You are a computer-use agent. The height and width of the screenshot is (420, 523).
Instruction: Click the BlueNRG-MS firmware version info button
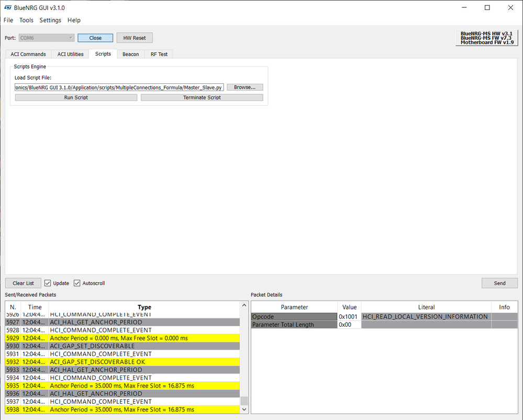pyautogui.click(x=487, y=38)
